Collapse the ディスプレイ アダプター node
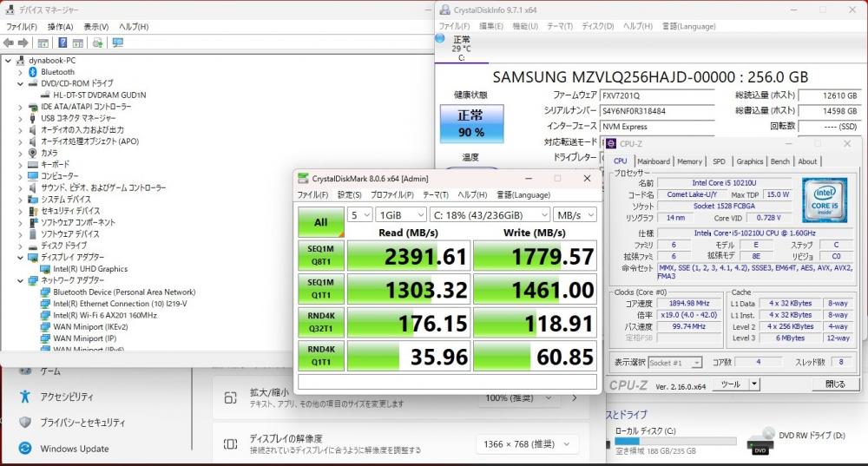 tap(21, 258)
